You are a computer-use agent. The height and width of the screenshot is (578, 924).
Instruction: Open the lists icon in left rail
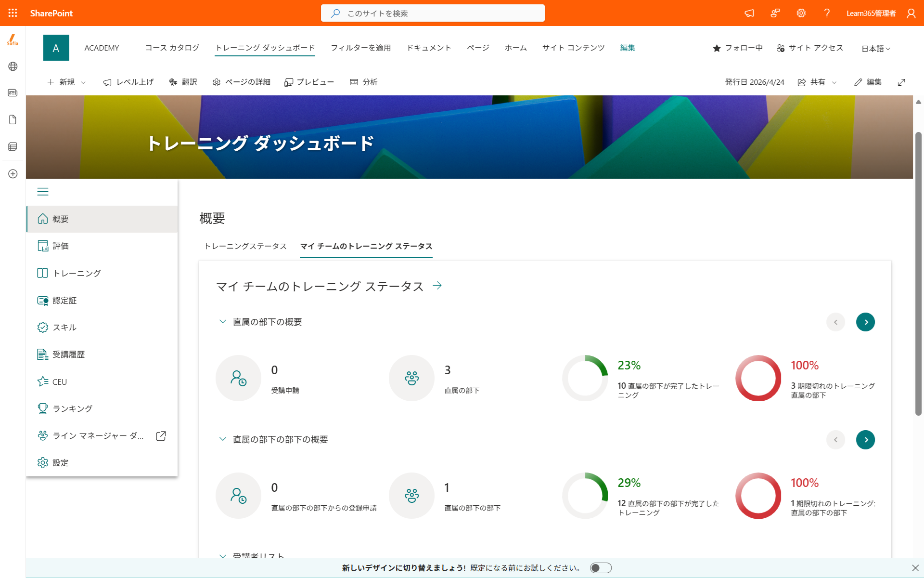[13, 146]
